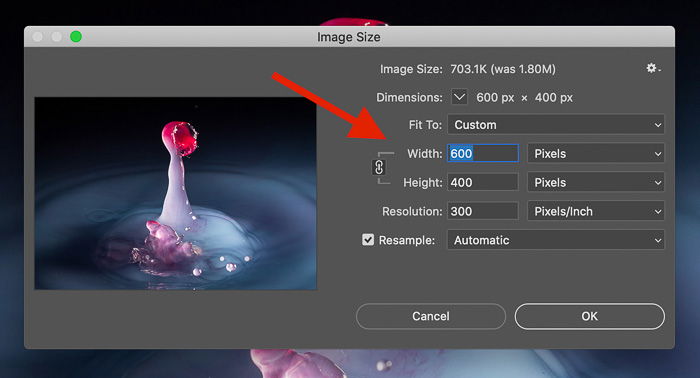Screen dimensions: 700x378
Task: Click the Cancel button
Action: pyautogui.click(x=431, y=316)
